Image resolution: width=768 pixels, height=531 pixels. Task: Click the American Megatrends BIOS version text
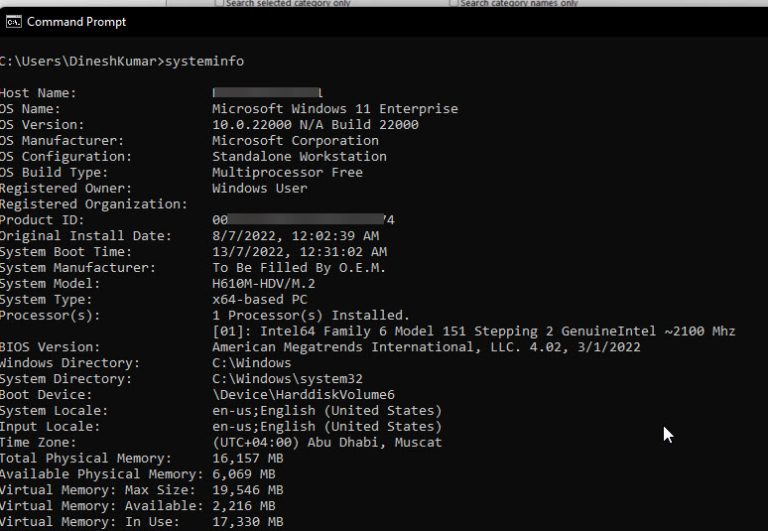pos(426,347)
